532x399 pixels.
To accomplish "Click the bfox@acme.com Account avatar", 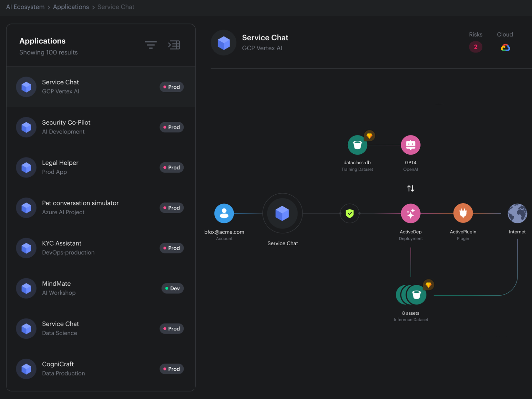I will click(224, 213).
